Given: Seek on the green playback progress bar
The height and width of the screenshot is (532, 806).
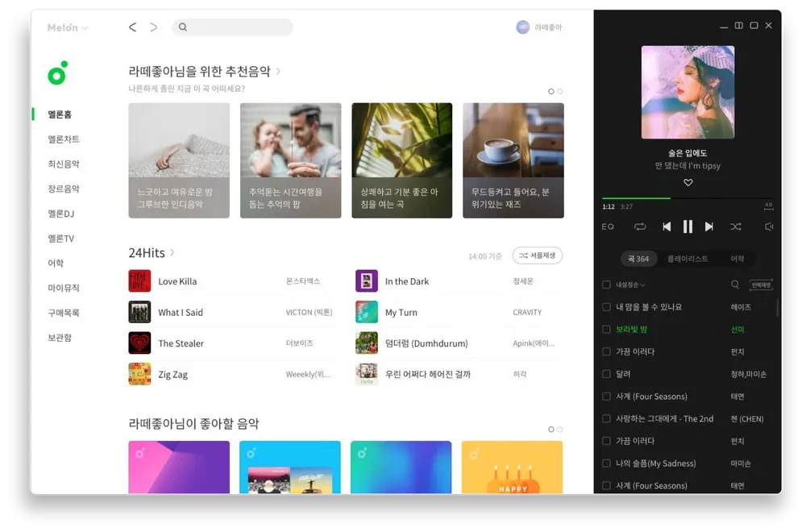Looking at the screenshot, I should click(688, 198).
